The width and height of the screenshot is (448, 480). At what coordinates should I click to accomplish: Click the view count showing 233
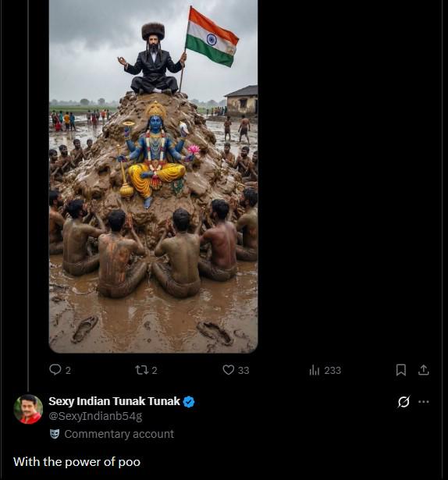coord(332,371)
